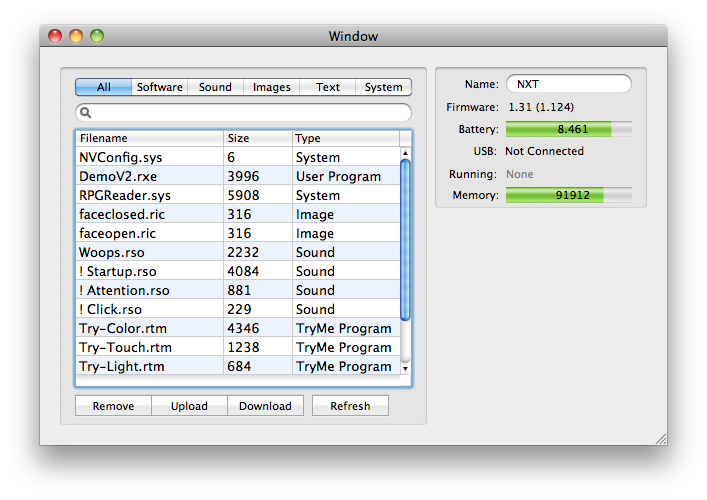Choose faceopen.ric in the file list
This screenshot has height=500, width=707.
pyautogui.click(x=150, y=233)
